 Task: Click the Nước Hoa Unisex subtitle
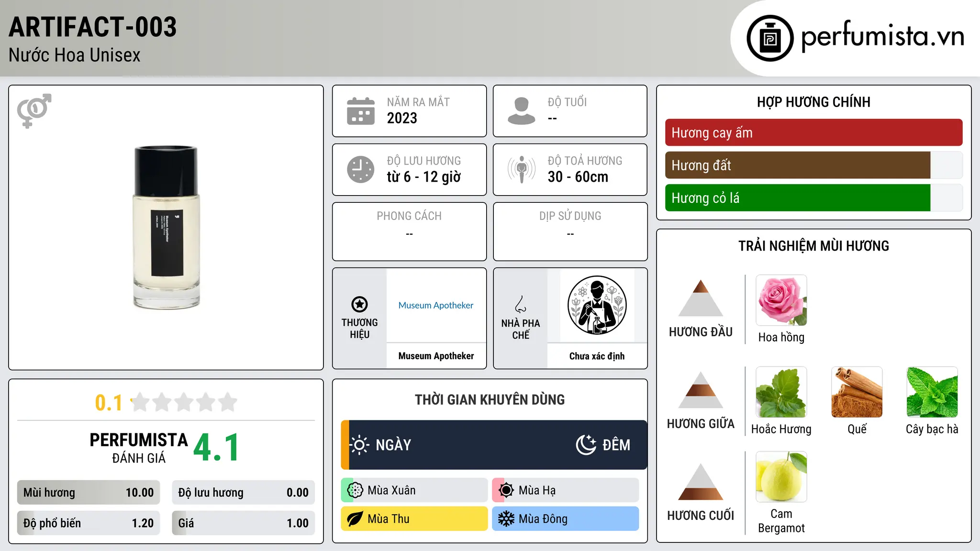[x=75, y=55]
